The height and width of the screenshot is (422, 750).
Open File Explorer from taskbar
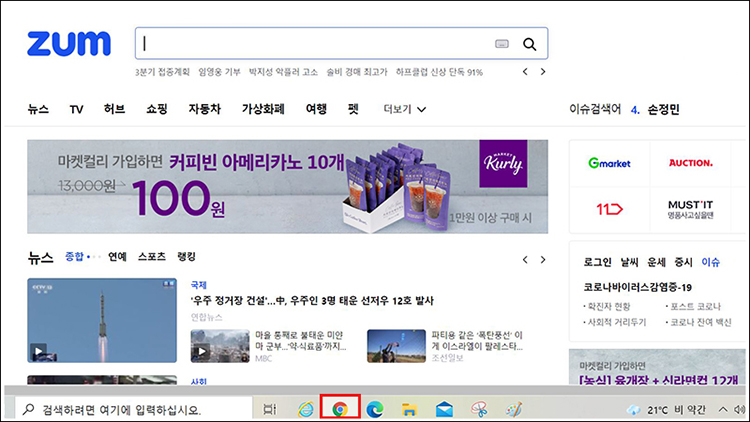coord(409,410)
